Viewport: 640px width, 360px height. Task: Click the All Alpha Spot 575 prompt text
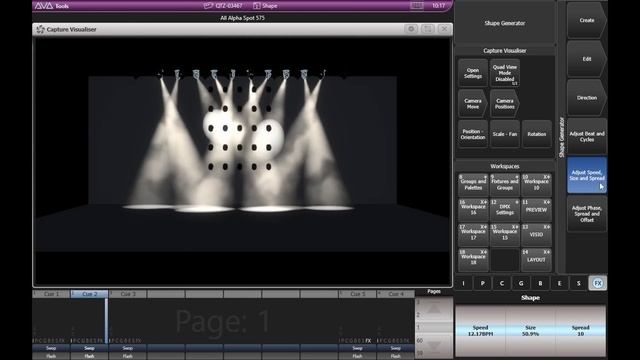point(242,18)
